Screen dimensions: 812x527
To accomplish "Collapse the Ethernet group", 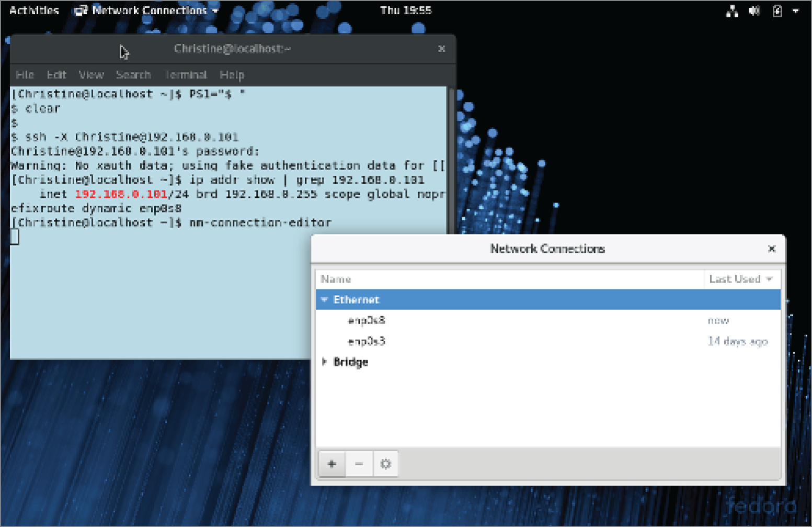I will click(x=324, y=300).
